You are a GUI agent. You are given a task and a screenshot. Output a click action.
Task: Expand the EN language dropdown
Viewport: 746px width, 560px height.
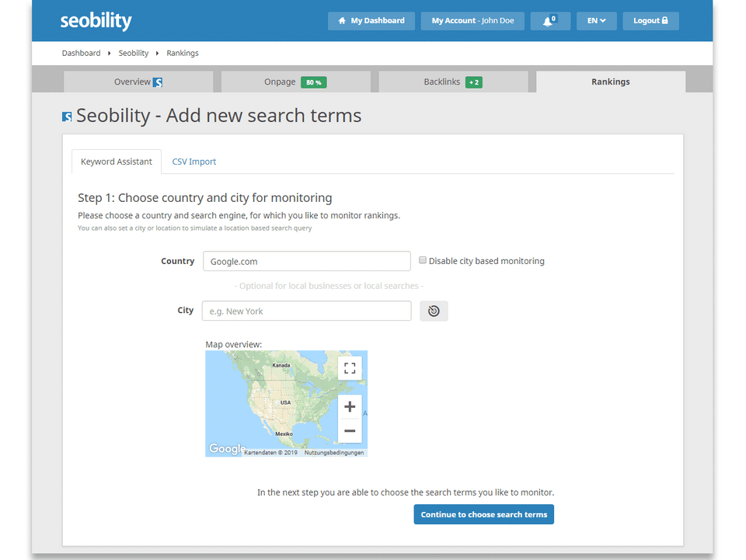pos(596,21)
